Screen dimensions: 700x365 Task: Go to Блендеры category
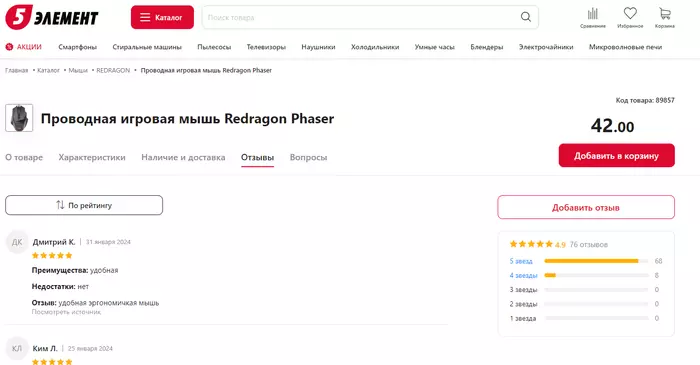[x=487, y=47]
